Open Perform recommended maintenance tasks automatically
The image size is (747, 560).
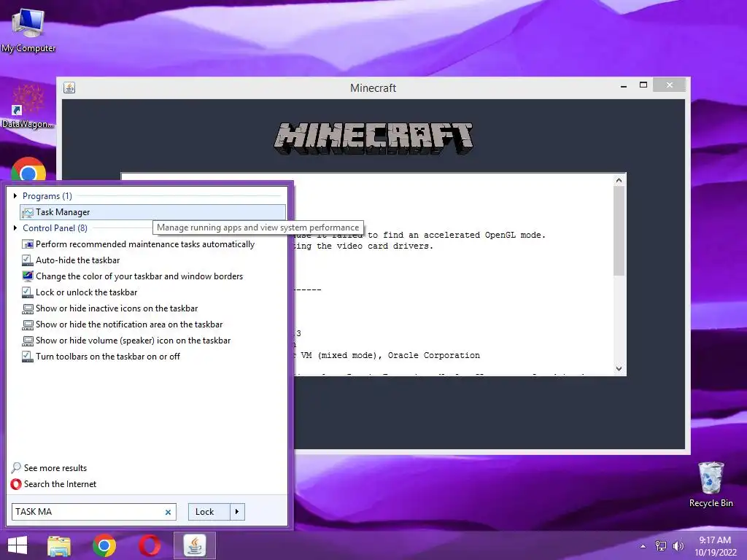click(145, 244)
